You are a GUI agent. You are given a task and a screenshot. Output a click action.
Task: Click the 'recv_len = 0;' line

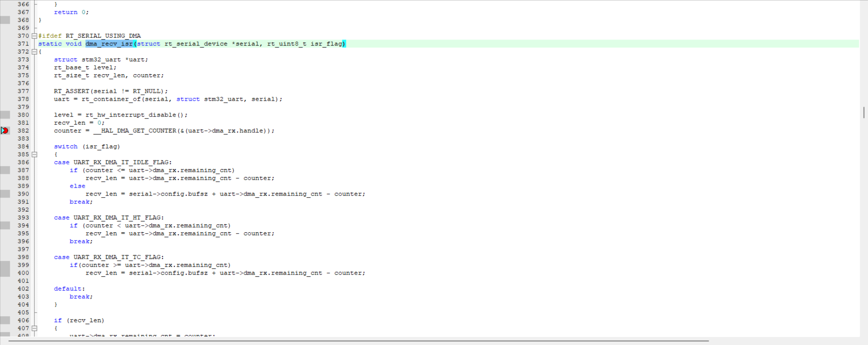(x=79, y=123)
